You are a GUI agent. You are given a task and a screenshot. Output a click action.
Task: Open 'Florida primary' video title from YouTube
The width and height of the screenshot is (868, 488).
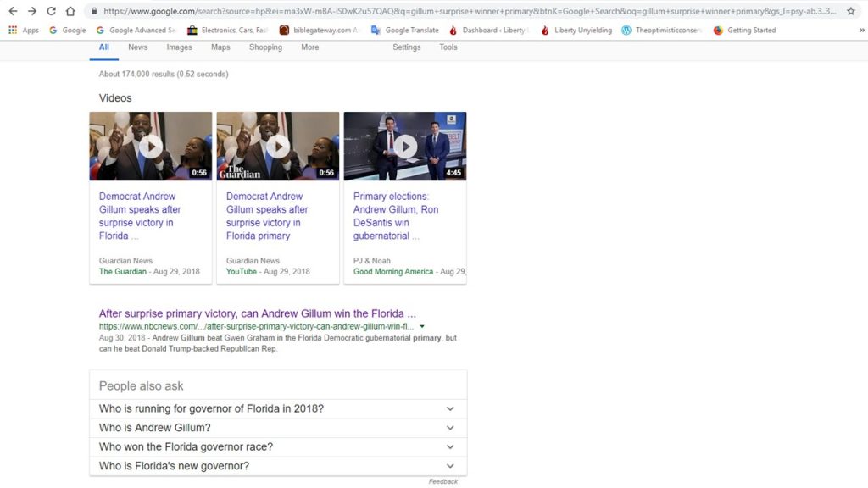[x=267, y=216]
